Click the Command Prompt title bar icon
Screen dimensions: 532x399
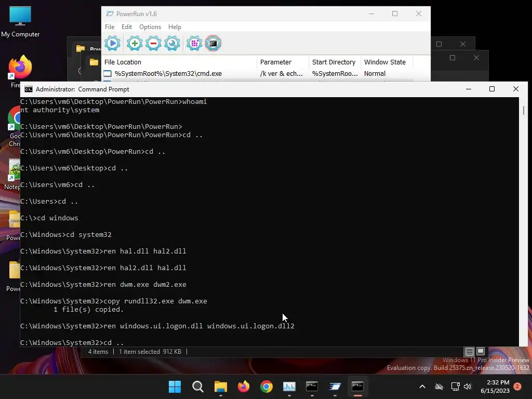[x=29, y=89]
